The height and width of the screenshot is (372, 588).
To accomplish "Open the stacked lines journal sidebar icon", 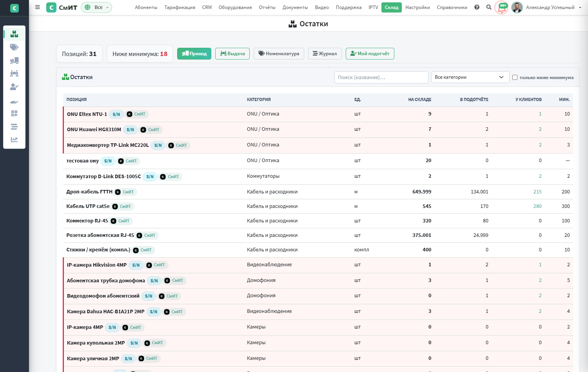I will coord(14,126).
